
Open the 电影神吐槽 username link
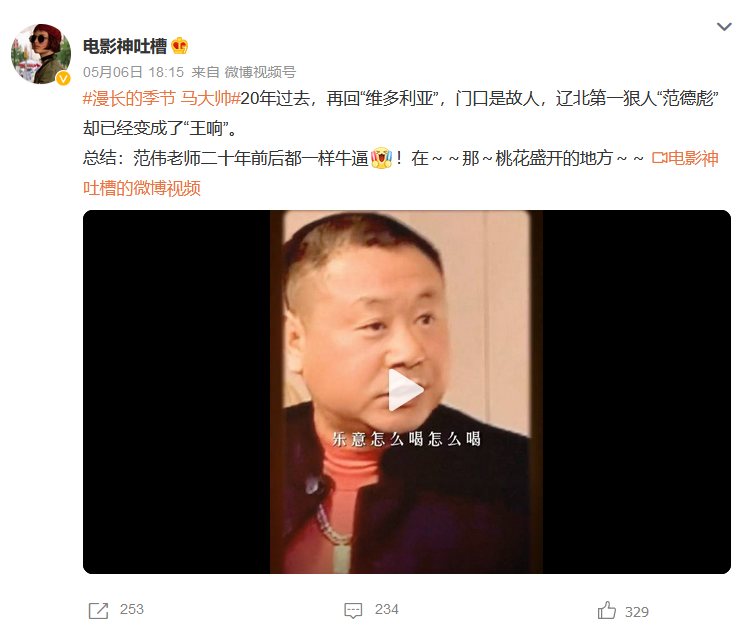pos(125,46)
